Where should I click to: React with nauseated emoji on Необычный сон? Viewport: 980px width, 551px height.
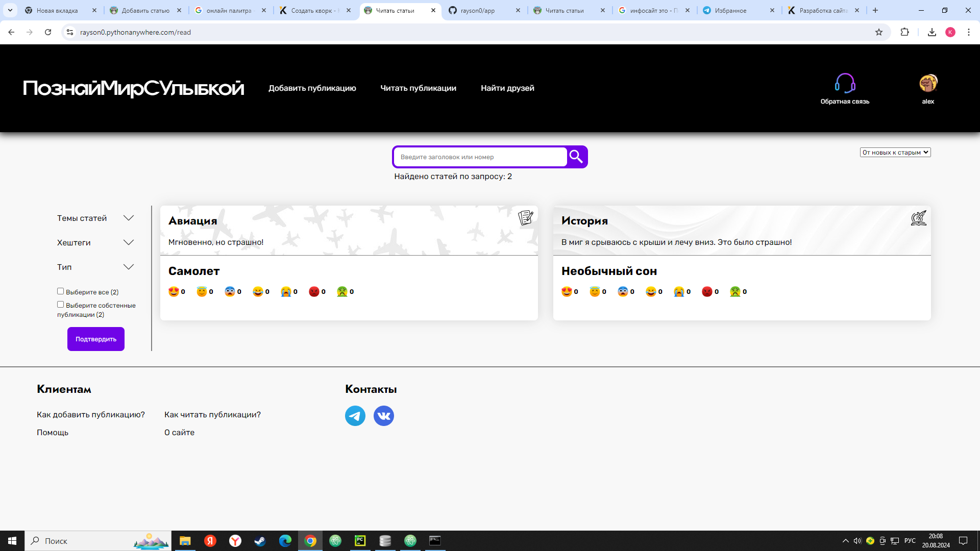click(735, 291)
